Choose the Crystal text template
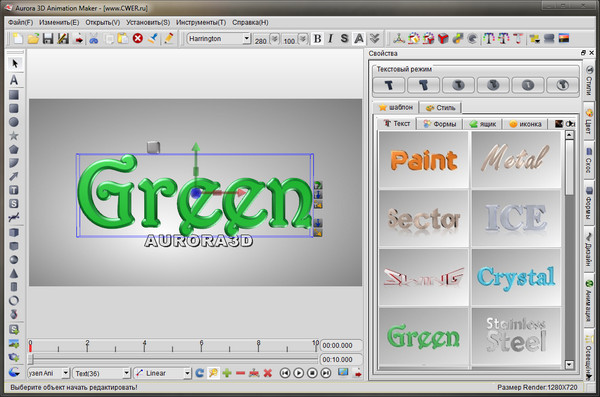 click(x=516, y=277)
